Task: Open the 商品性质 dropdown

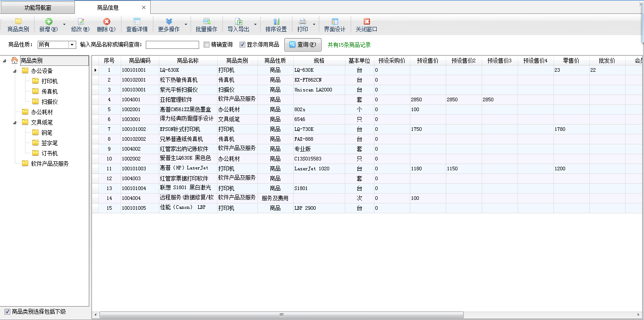Action: tap(72, 45)
